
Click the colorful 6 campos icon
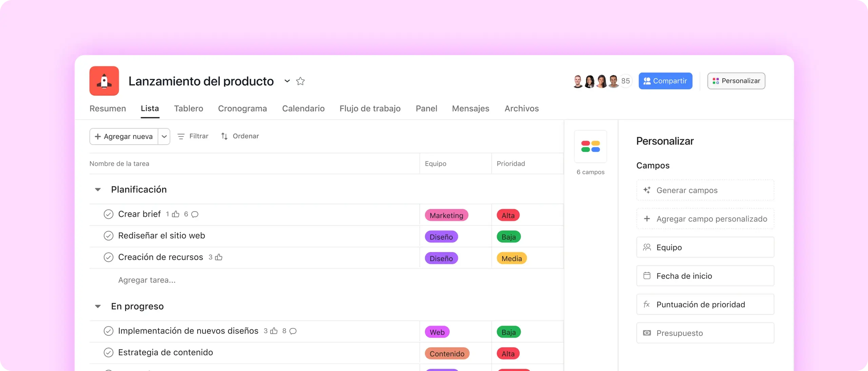point(590,146)
